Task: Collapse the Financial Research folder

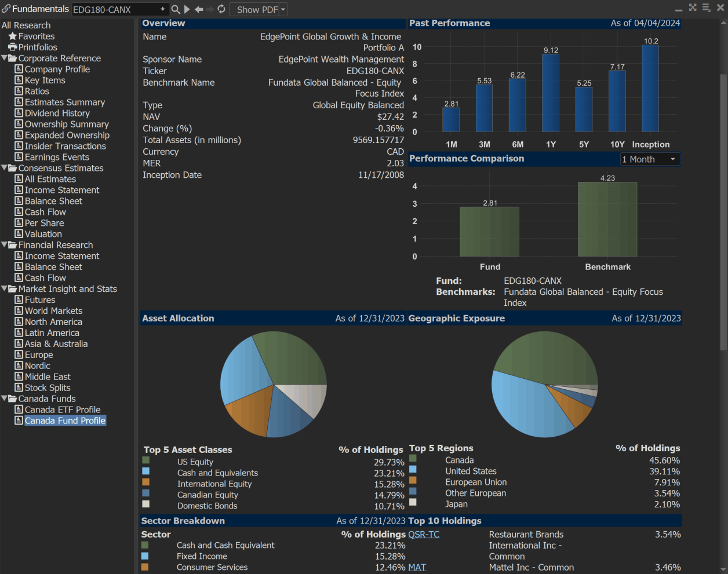Action: (x=4, y=245)
